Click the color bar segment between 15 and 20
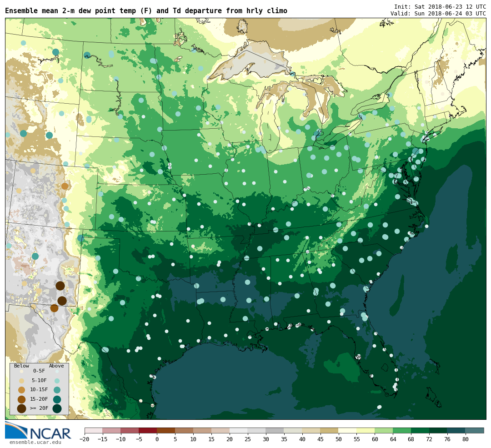Viewport: 491px width, 448px height. point(220,430)
